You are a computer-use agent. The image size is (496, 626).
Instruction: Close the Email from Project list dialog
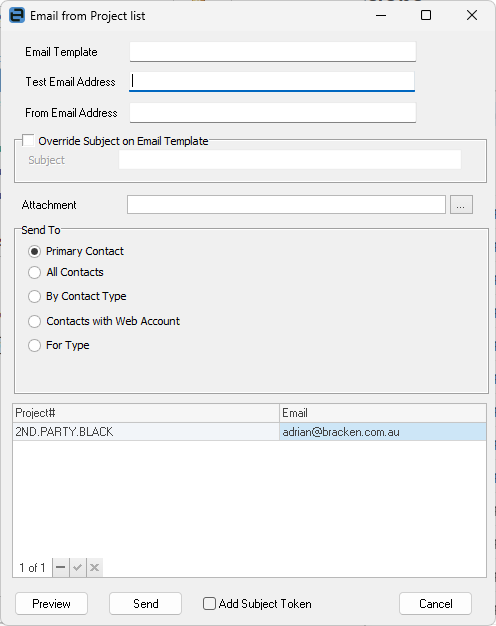tap(472, 16)
